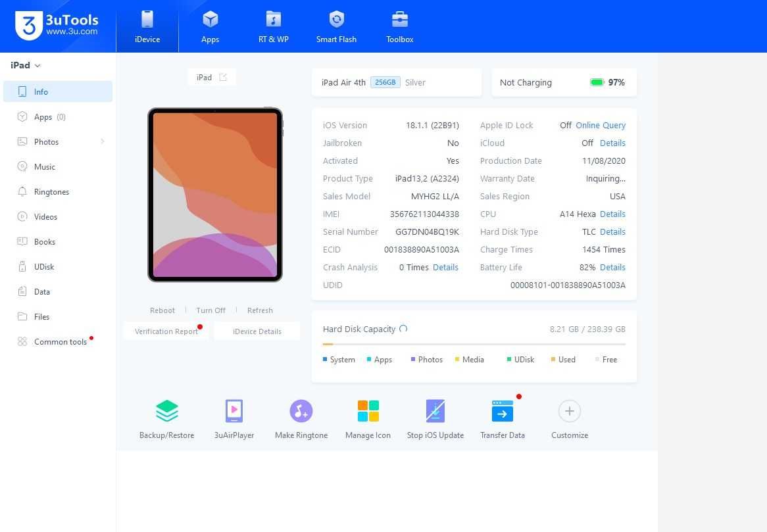The height and width of the screenshot is (532, 767).
Task: Open the Toolbox tab
Action: [400, 26]
